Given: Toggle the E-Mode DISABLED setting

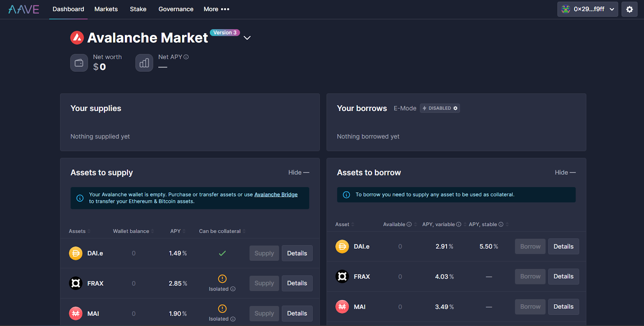Looking at the screenshot, I should [440, 108].
